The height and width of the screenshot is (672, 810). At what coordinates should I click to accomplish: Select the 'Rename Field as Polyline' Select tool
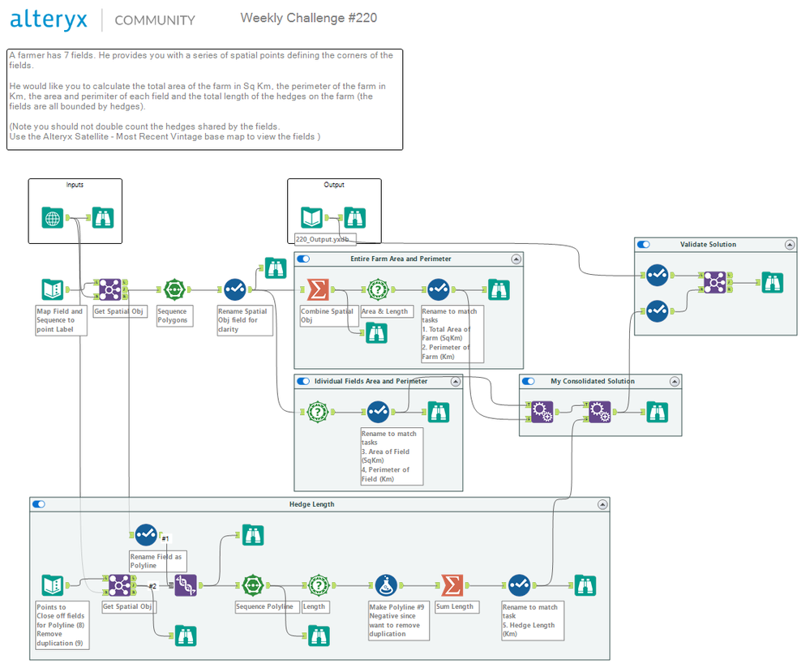(146, 535)
